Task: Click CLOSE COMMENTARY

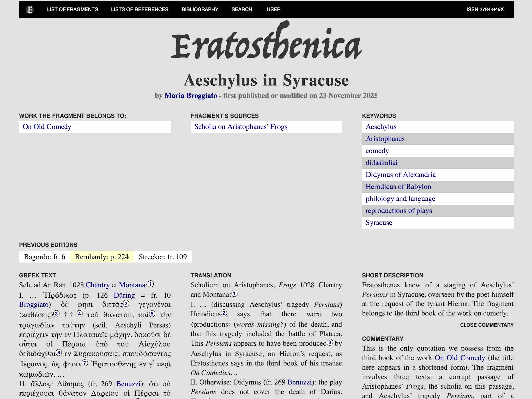Action: point(487,325)
